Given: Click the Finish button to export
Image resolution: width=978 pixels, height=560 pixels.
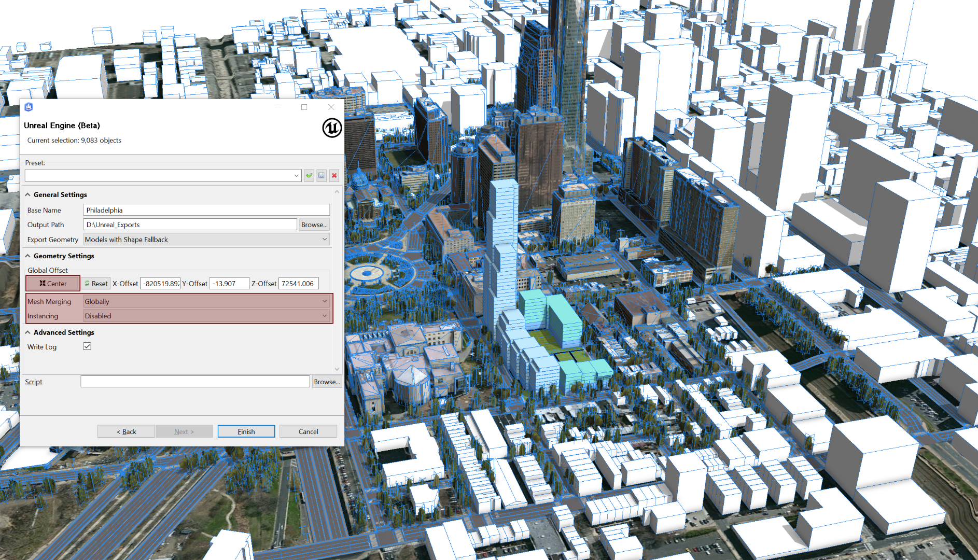Looking at the screenshot, I should (246, 431).
